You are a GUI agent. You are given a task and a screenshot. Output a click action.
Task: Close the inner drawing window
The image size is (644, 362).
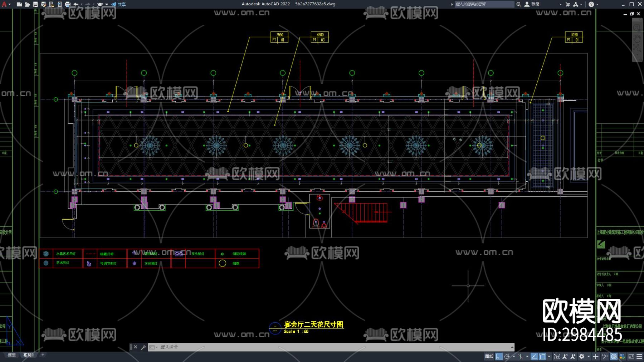(639, 14)
